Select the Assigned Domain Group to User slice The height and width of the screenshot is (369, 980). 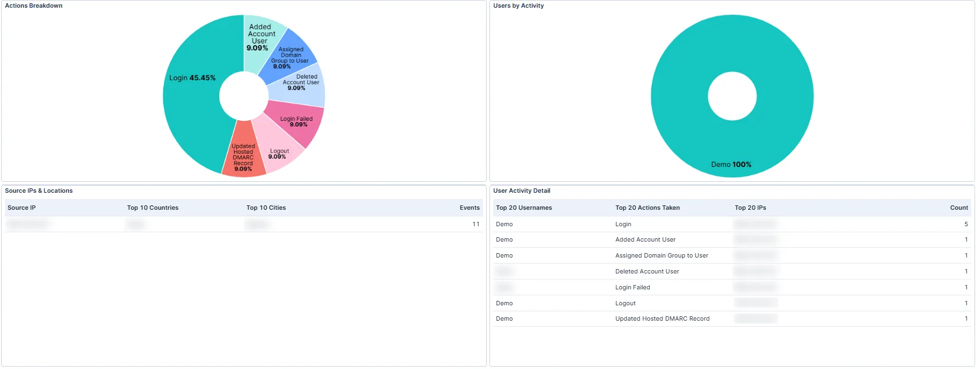291,58
